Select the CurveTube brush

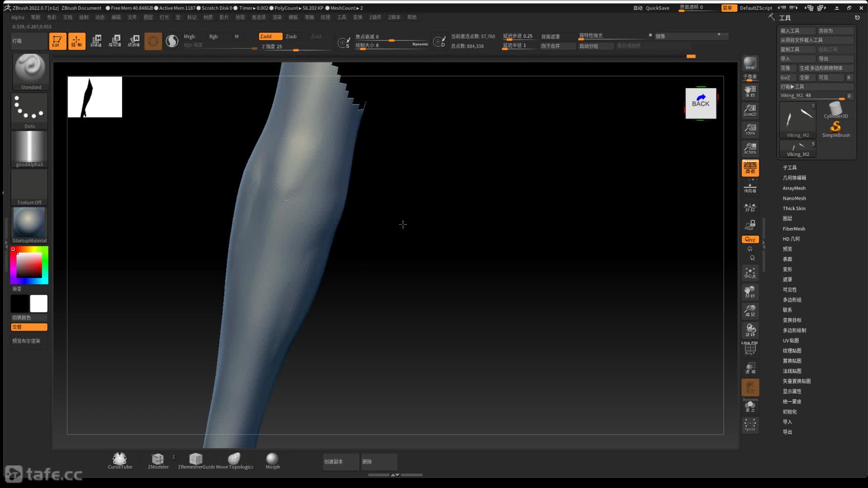pyautogui.click(x=120, y=461)
